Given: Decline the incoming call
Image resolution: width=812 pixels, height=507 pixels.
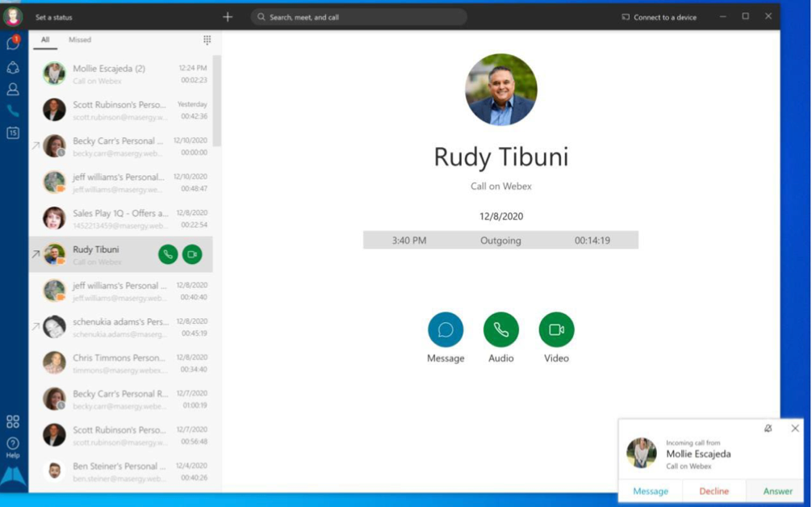Looking at the screenshot, I should [714, 491].
